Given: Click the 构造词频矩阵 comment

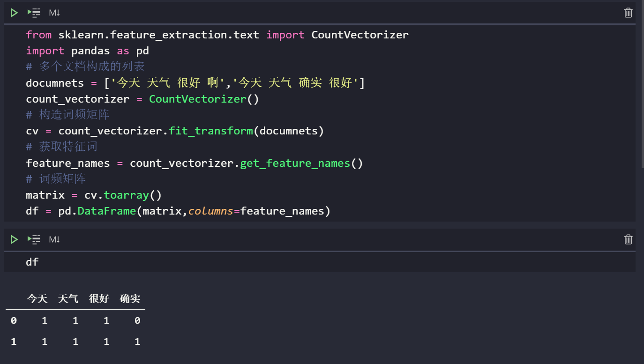Looking at the screenshot, I should (x=68, y=114).
